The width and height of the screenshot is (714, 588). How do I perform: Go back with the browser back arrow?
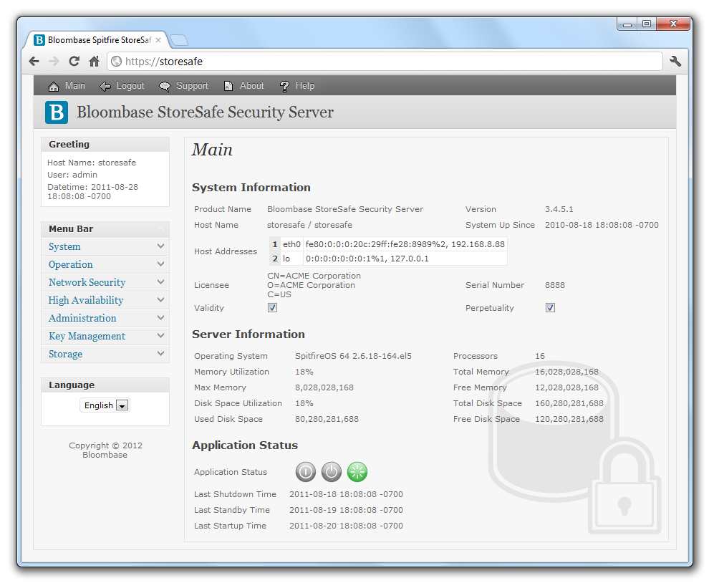[x=34, y=61]
